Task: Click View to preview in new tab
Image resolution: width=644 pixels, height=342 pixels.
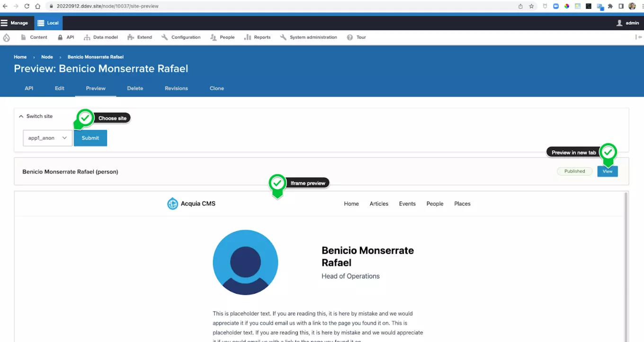Action: coord(607,171)
